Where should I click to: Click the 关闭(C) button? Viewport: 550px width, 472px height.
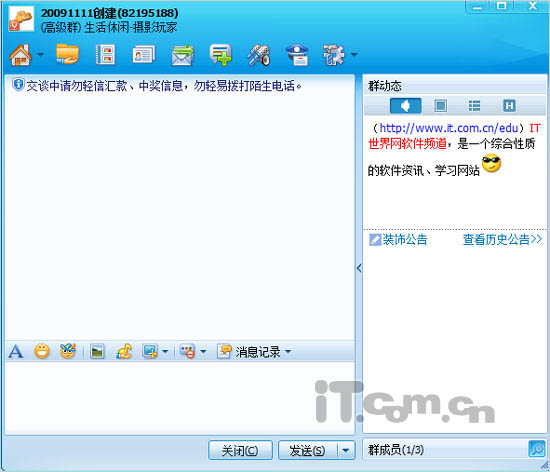240,450
